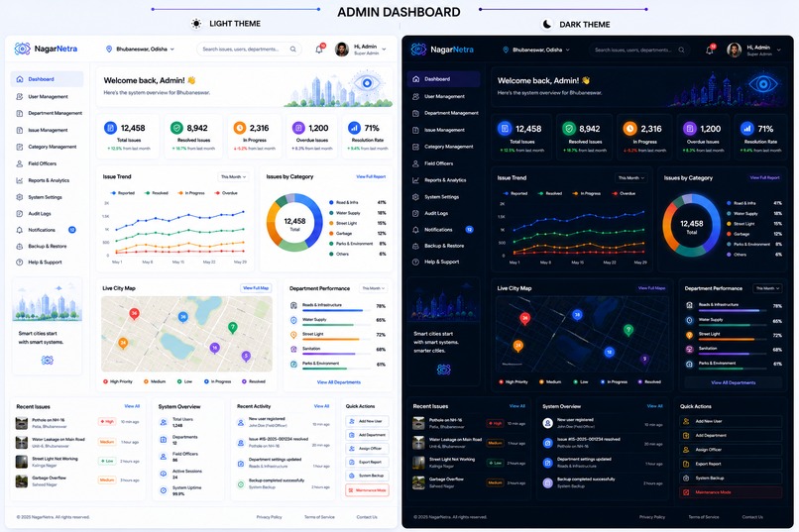The height and width of the screenshot is (532, 799).
Task: Open Issue Trend This Month dropdown in light theme
Action: click(233, 176)
